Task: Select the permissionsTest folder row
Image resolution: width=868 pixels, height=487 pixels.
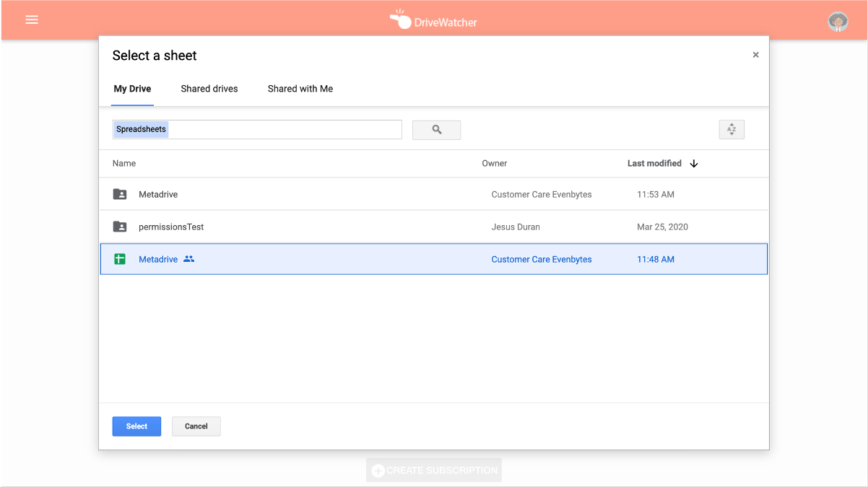Action: click(x=433, y=227)
